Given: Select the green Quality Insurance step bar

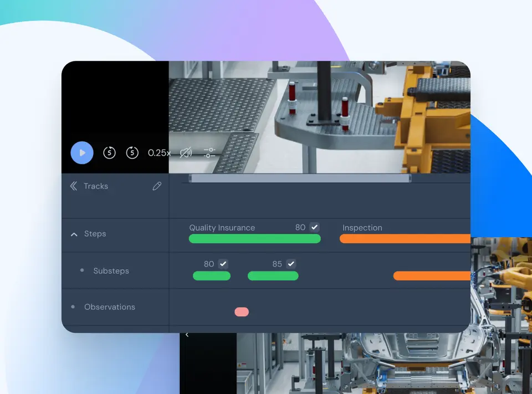Looking at the screenshot, I should pyautogui.click(x=255, y=239).
